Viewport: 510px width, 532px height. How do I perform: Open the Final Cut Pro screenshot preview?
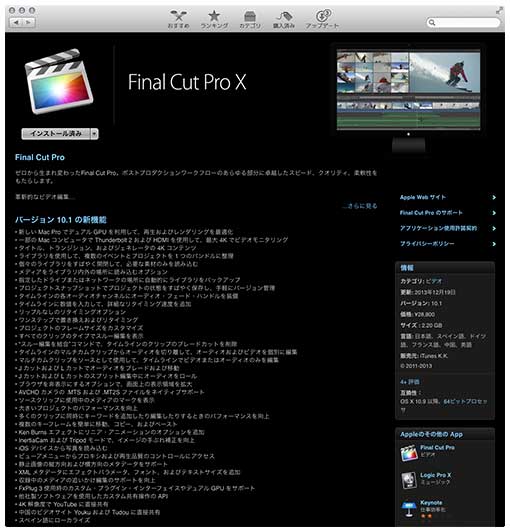pyautogui.click(x=408, y=89)
